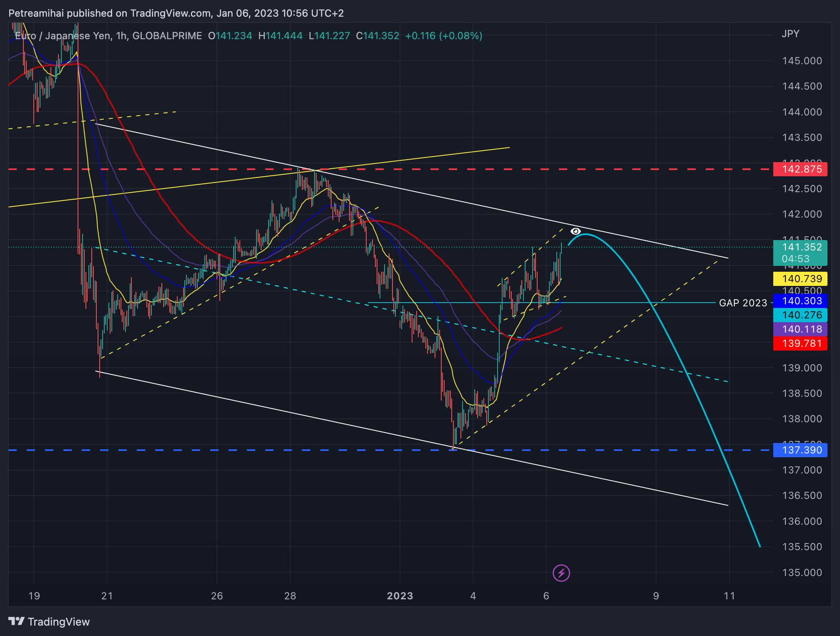Click the 135.000 price scale value

click(x=802, y=573)
